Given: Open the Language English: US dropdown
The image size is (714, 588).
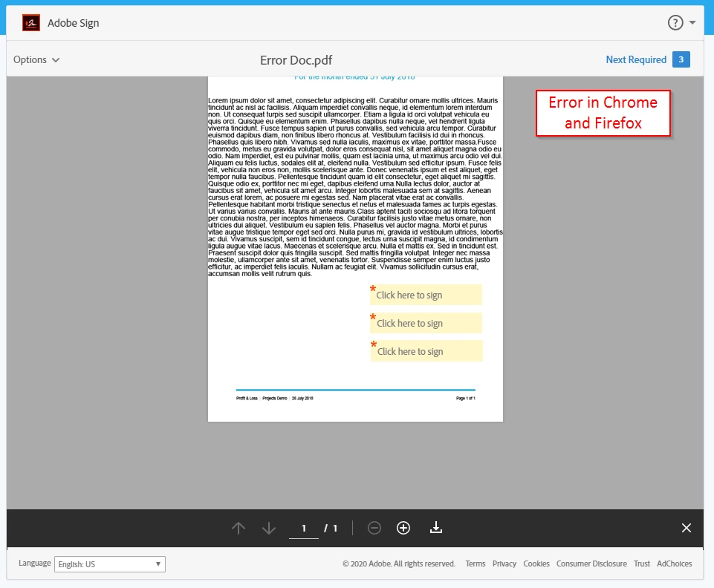Looking at the screenshot, I should pos(110,564).
